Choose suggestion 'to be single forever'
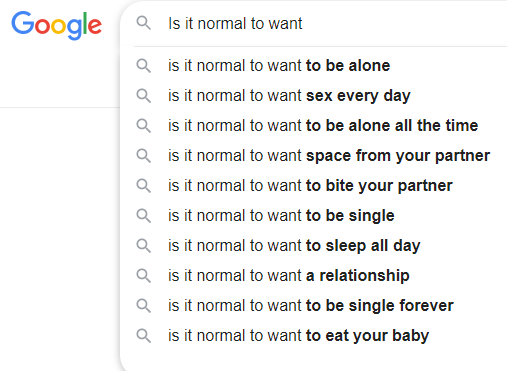The width and height of the screenshot is (507, 371). (x=314, y=306)
